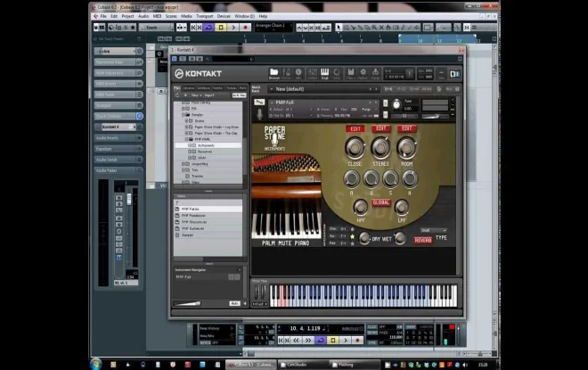Expand the Drums folder in browser tree
The width and height of the screenshot is (588, 370).
(x=186, y=121)
